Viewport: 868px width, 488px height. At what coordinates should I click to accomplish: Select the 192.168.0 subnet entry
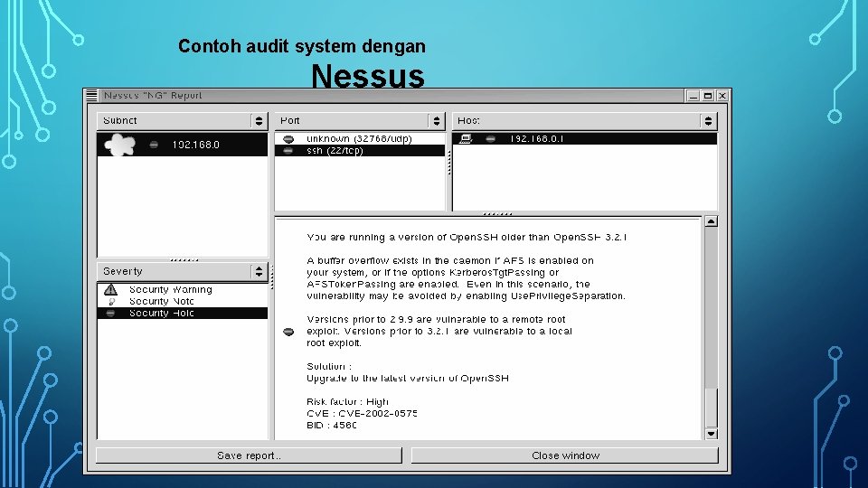[x=182, y=145]
